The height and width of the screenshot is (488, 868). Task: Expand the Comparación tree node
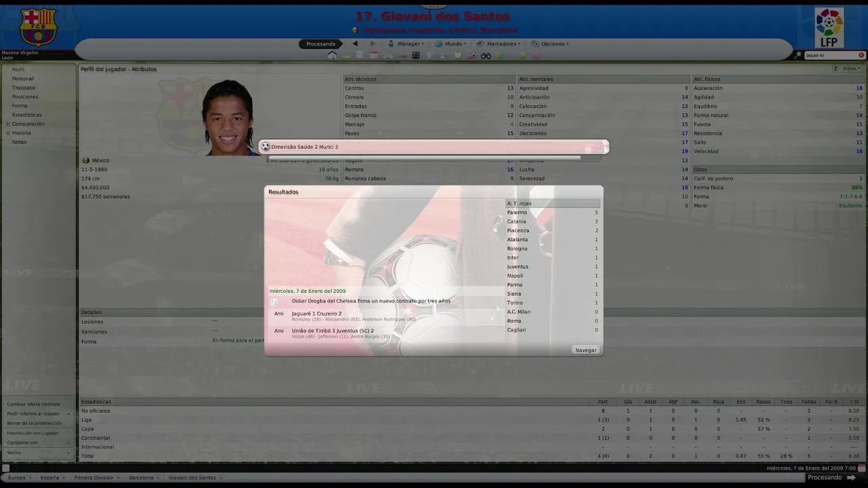(8, 124)
